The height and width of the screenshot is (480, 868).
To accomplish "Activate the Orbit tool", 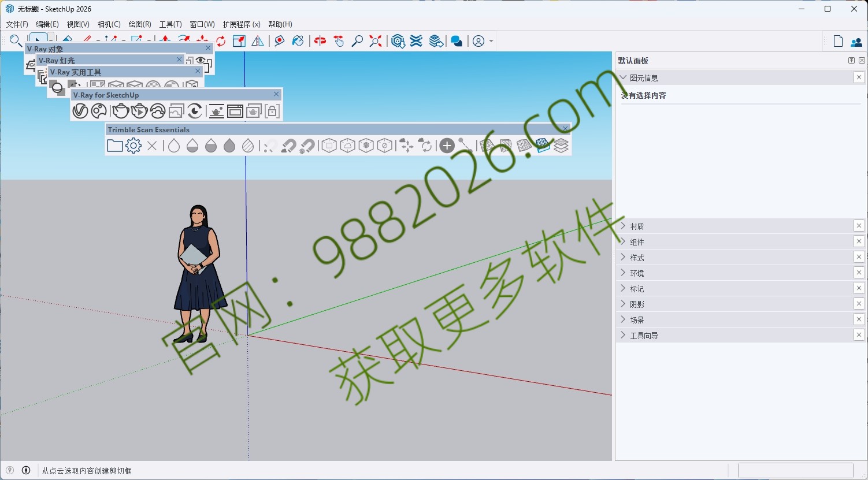I will click(x=320, y=41).
